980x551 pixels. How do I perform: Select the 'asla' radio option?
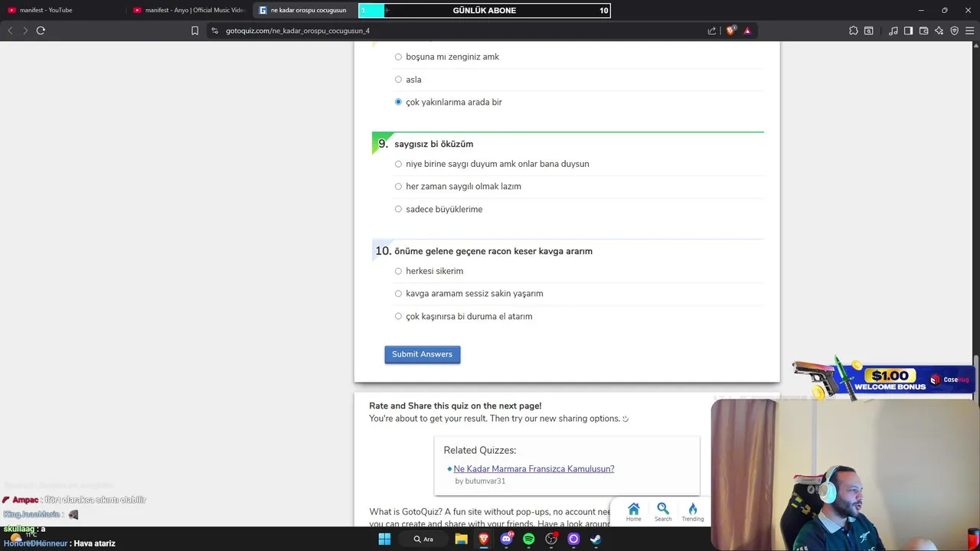pyautogui.click(x=398, y=80)
